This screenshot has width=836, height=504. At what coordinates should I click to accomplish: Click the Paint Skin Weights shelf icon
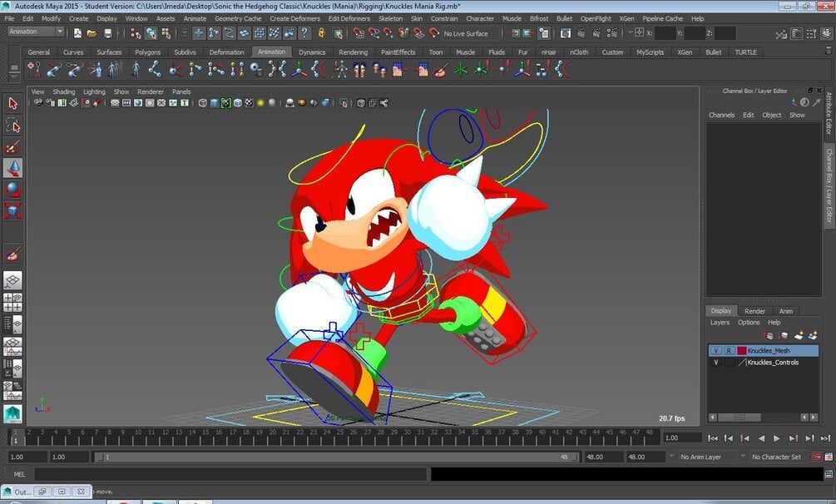(x=440, y=69)
